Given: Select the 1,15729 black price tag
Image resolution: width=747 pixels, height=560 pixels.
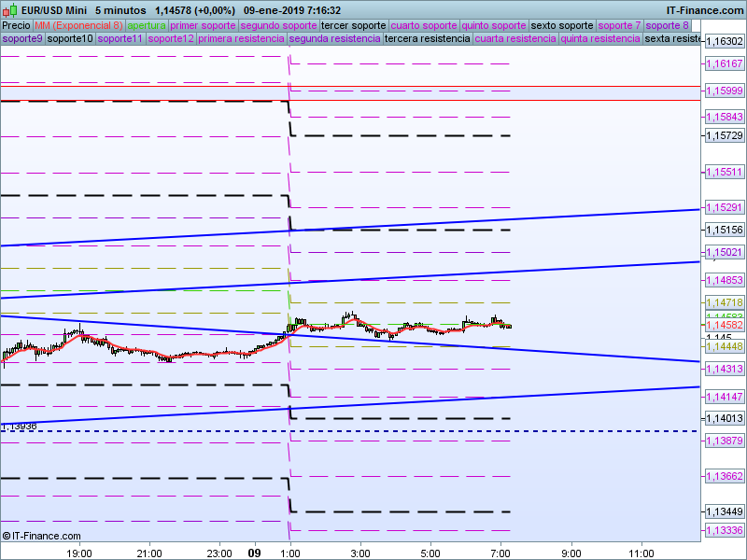Looking at the screenshot, I should click(725, 136).
